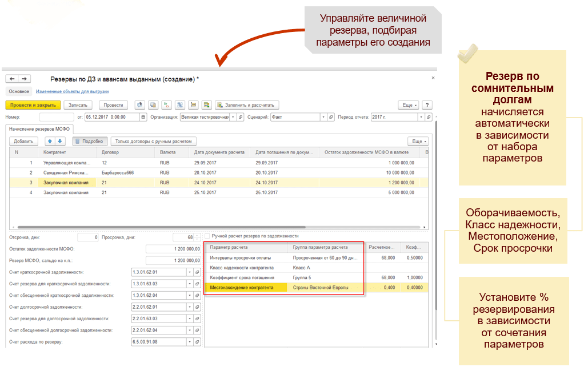
Task: Click the forward navigation arrow
Action: pos(24,79)
